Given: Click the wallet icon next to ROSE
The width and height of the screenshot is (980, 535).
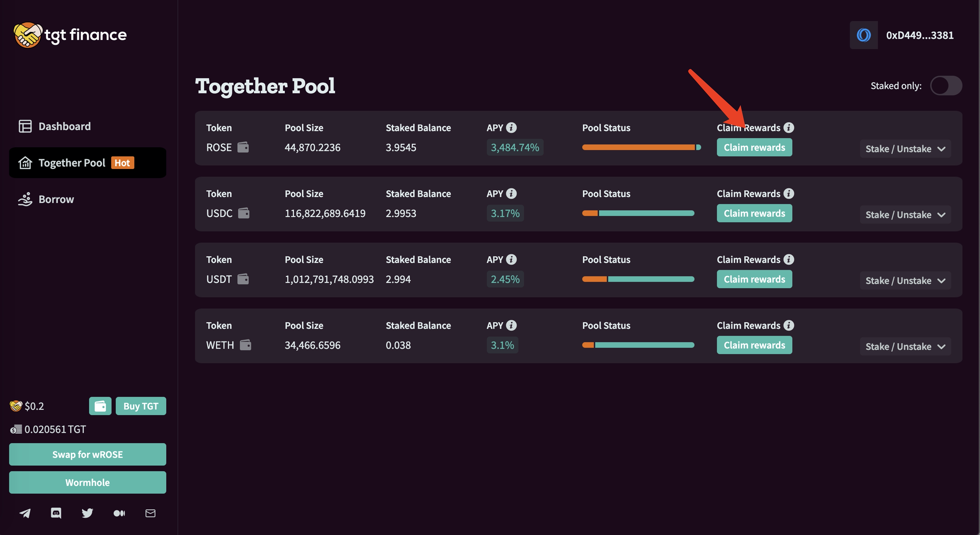Looking at the screenshot, I should point(243,147).
